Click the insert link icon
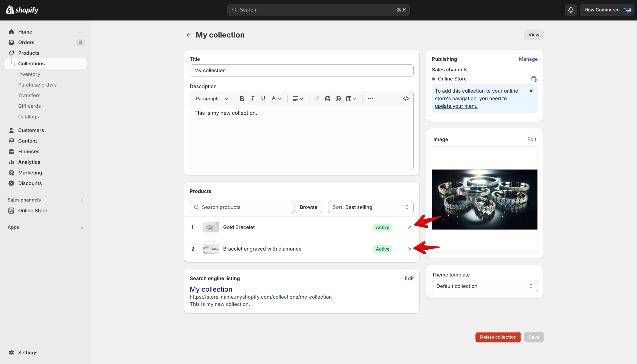This screenshot has height=364, width=637. click(317, 99)
